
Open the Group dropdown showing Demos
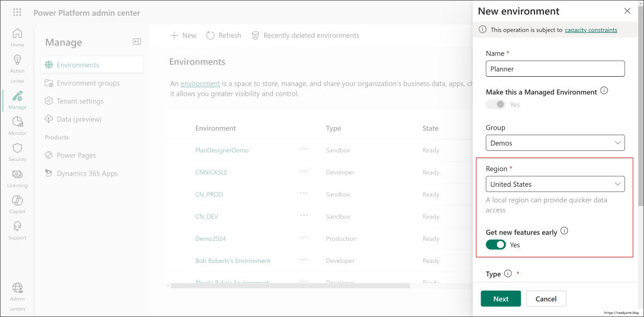click(555, 143)
